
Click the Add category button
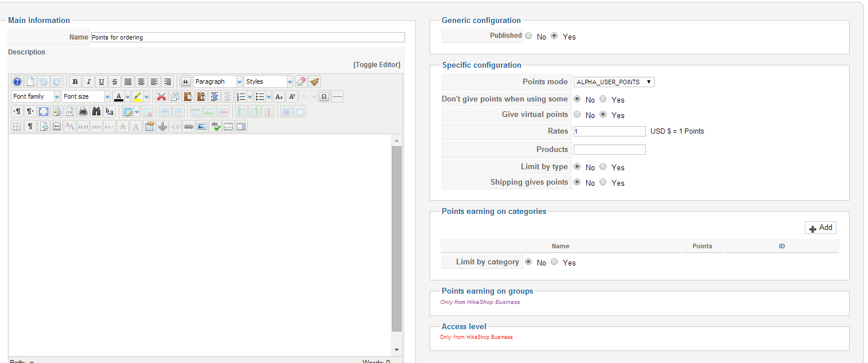(820, 228)
